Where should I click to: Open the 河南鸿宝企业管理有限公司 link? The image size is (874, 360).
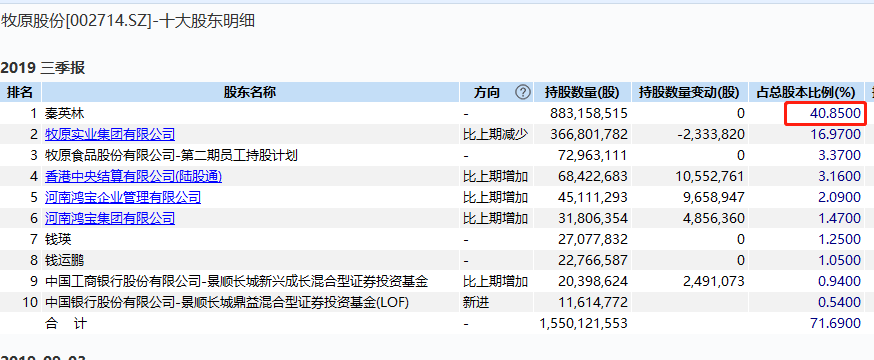[123, 197]
